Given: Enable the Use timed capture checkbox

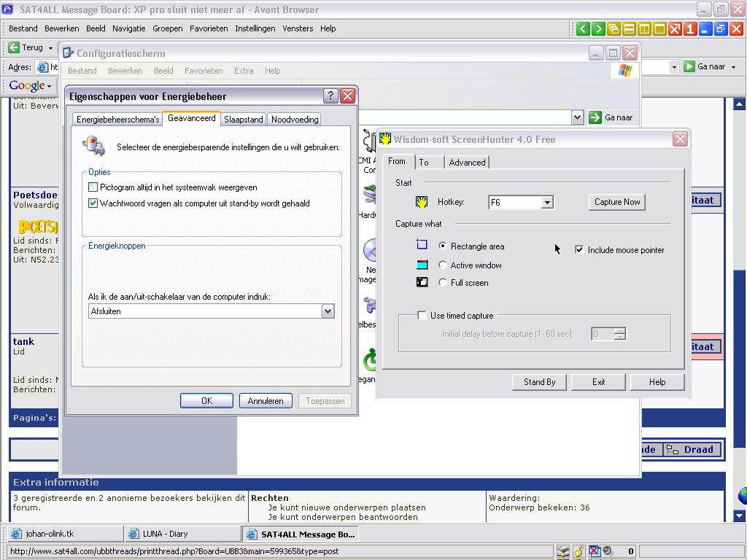Looking at the screenshot, I should pos(422,315).
